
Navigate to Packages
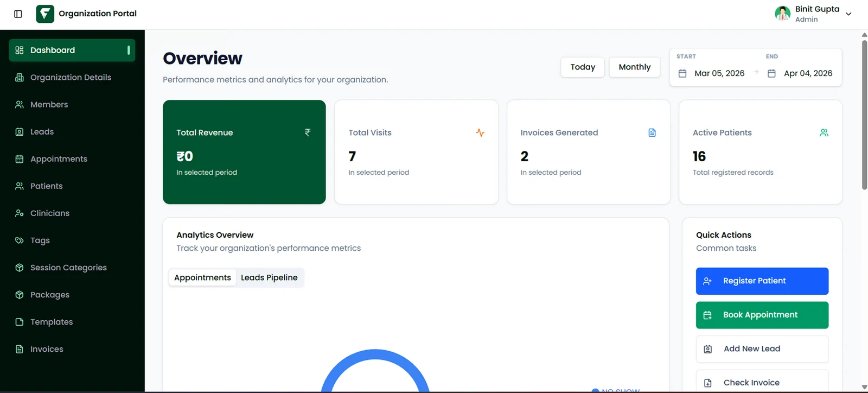[x=72, y=294]
